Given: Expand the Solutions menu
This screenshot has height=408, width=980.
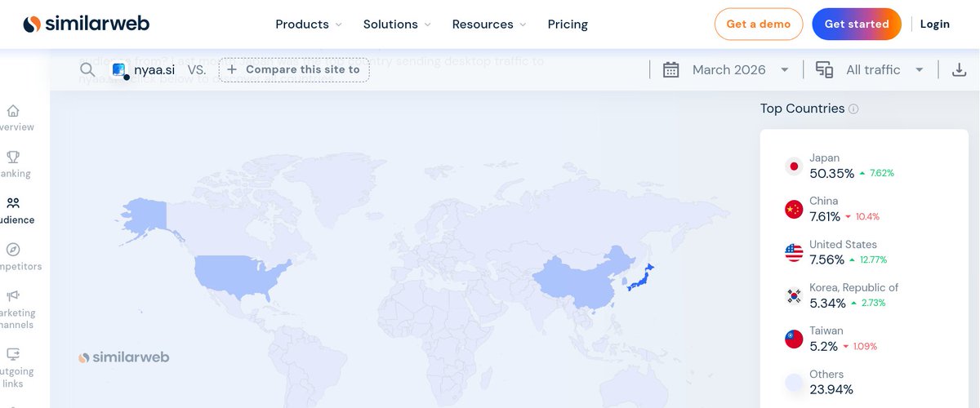Looking at the screenshot, I should (397, 24).
